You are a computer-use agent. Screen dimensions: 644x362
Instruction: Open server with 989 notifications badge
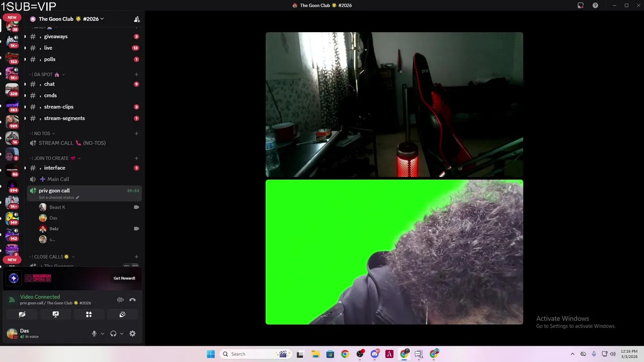coord(12,122)
